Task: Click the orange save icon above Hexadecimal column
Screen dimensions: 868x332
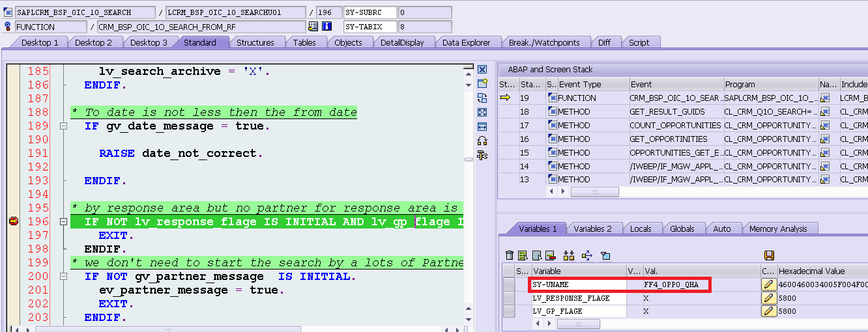Action: 769,256
